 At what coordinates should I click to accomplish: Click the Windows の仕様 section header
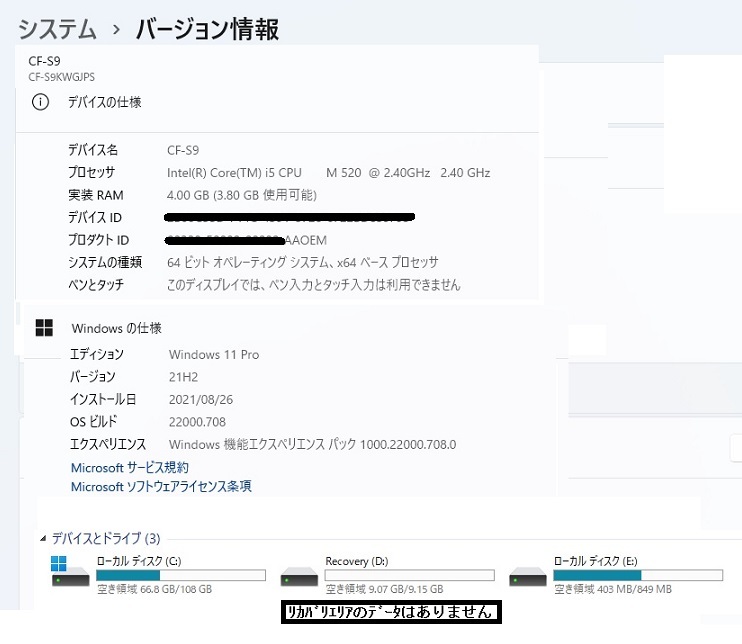[x=117, y=328]
